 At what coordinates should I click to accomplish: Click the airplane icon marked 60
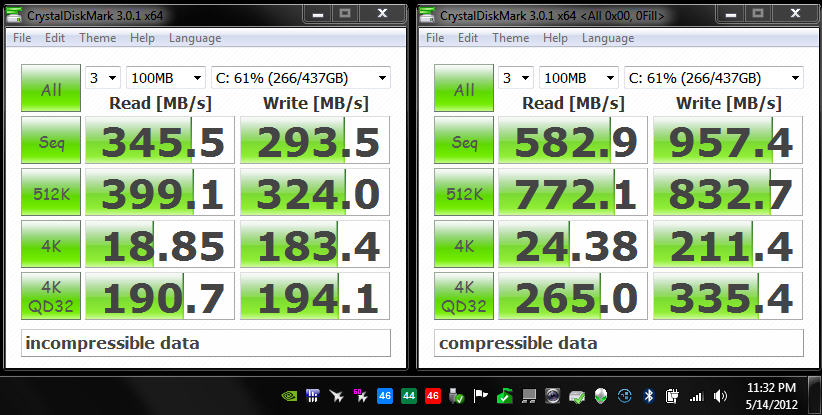coord(361,396)
